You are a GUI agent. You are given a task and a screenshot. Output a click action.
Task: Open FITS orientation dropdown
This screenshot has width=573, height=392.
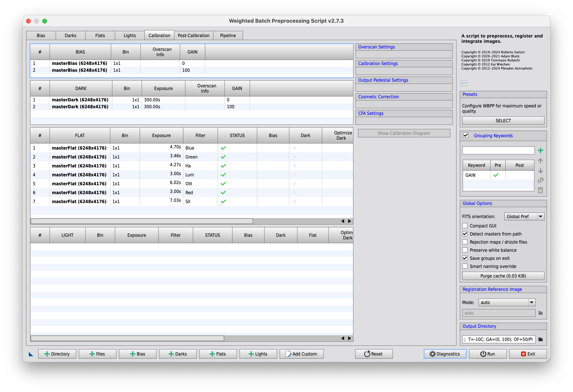(x=524, y=216)
